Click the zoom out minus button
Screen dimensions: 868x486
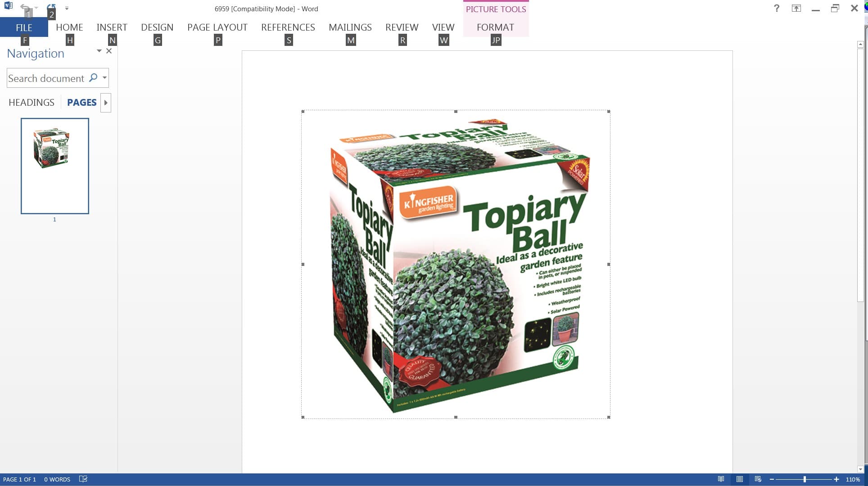772,479
